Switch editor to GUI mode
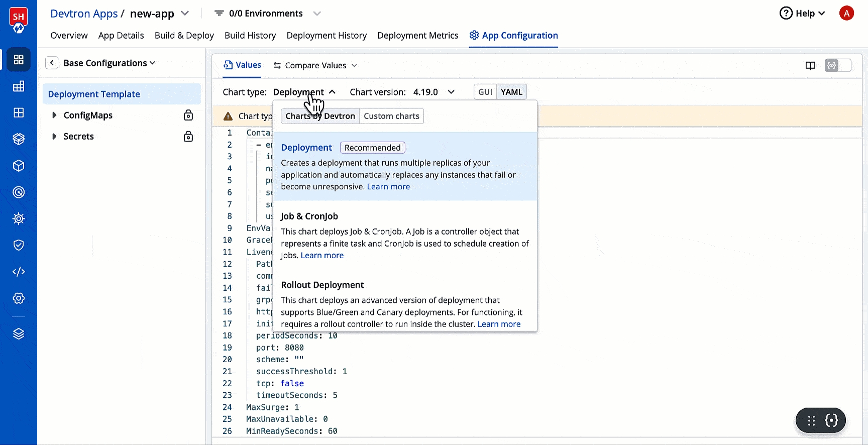The width and height of the screenshot is (868, 445). (x=485, y=92)
